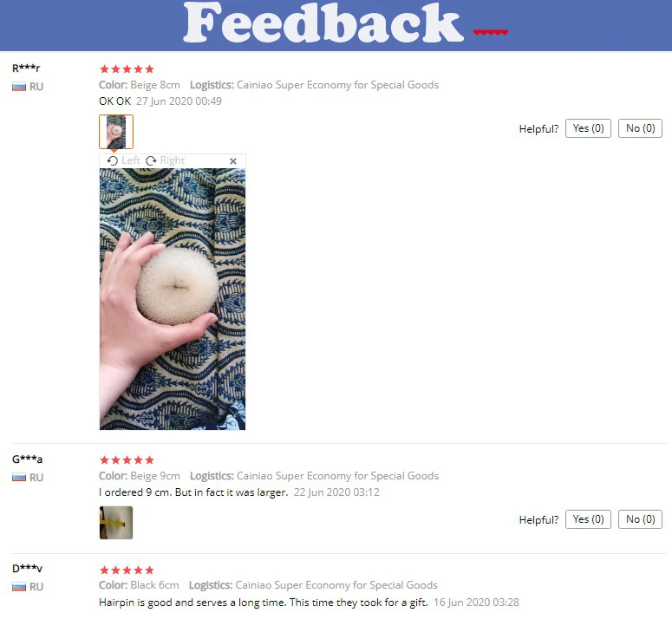The width and height of the screenshot is (672, 619).
Task: Click the Russian flag beside D***v
Action: tap(19, 586)
